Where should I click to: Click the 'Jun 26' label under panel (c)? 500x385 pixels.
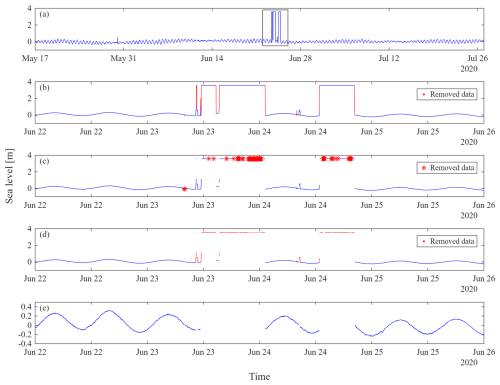(x=484, y=205)
